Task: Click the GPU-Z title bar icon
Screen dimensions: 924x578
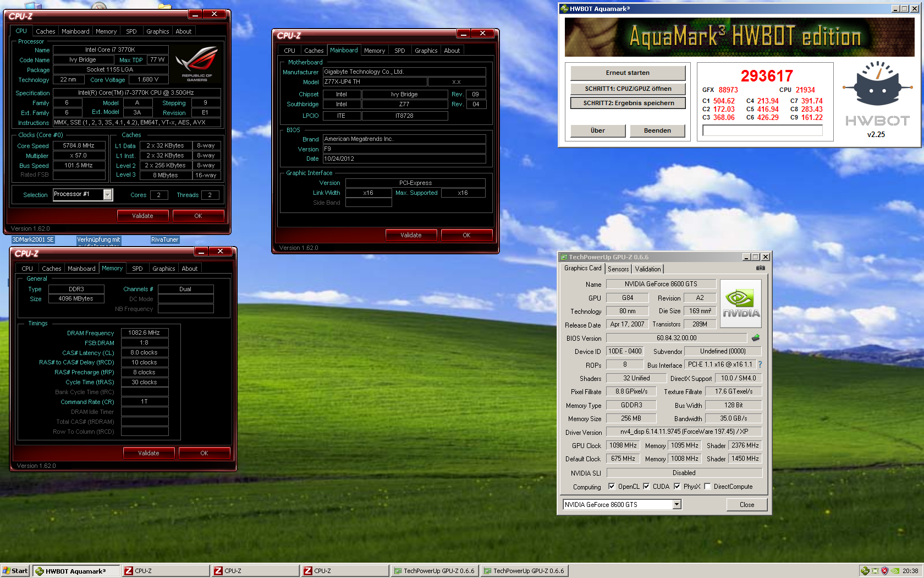Action: (564, 257)
